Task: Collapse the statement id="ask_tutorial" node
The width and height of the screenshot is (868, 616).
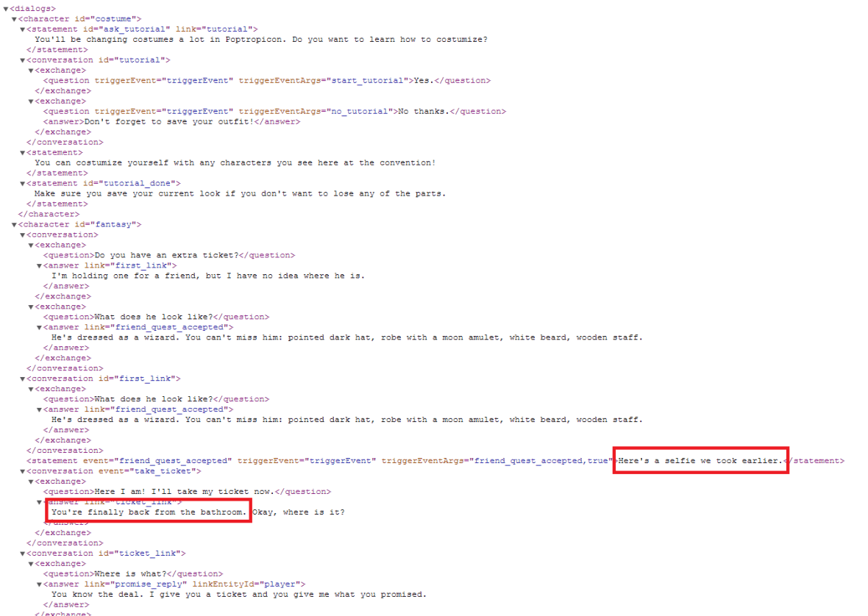Action: click(x=24, y=29)
